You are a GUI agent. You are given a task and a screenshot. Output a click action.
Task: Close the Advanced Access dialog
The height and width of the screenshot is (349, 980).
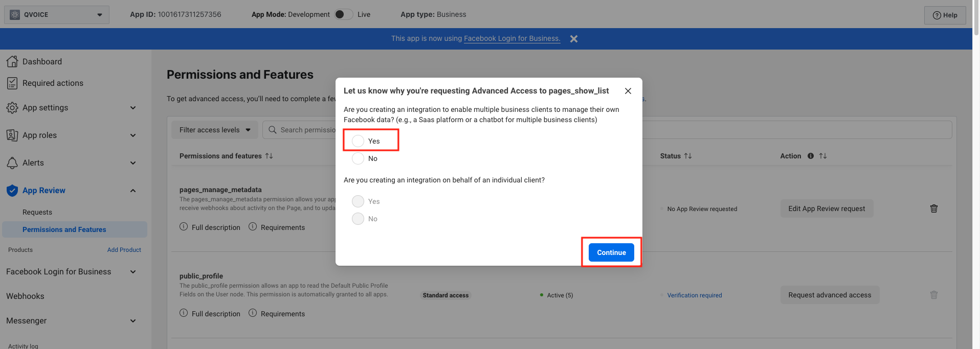click(x=628, y=91)
